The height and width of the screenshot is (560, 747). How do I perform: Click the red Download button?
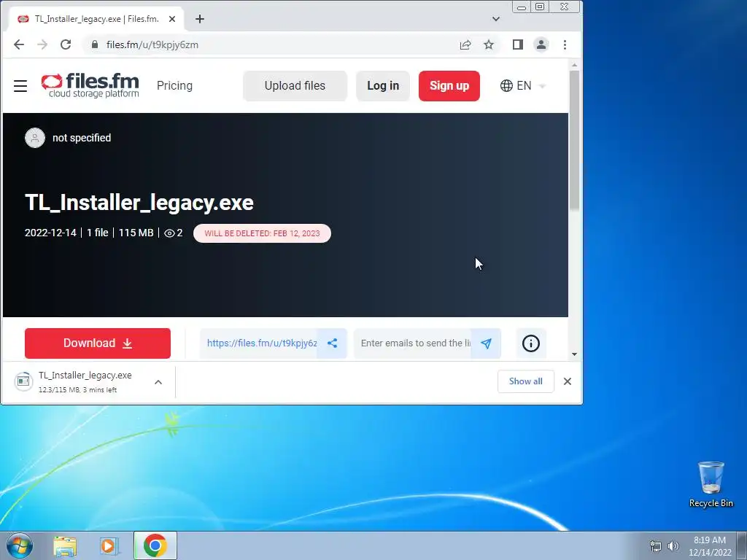(98, 343)
